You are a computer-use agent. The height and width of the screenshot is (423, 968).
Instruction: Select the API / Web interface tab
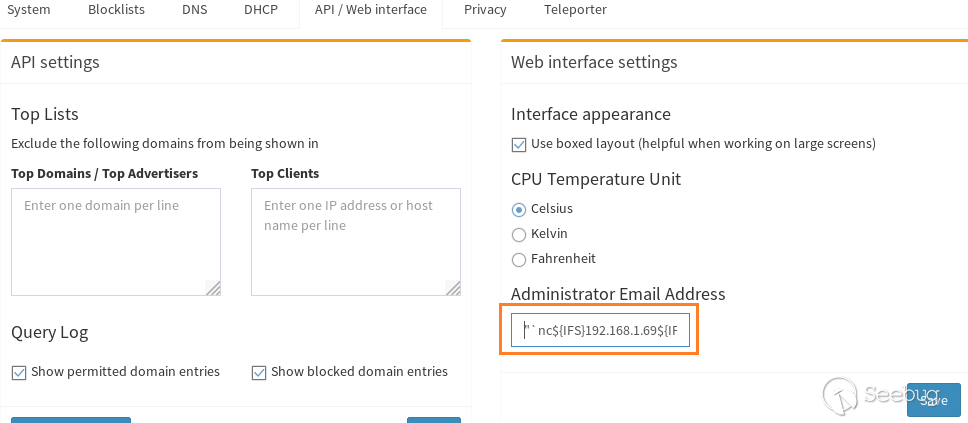[x=370, y=10]
